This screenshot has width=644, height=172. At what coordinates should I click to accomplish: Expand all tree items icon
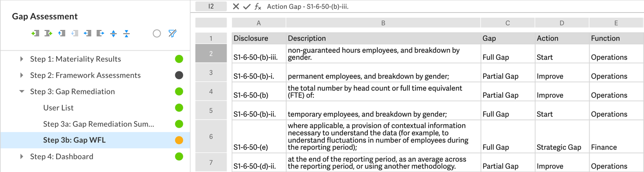click(x=114, y=33)
